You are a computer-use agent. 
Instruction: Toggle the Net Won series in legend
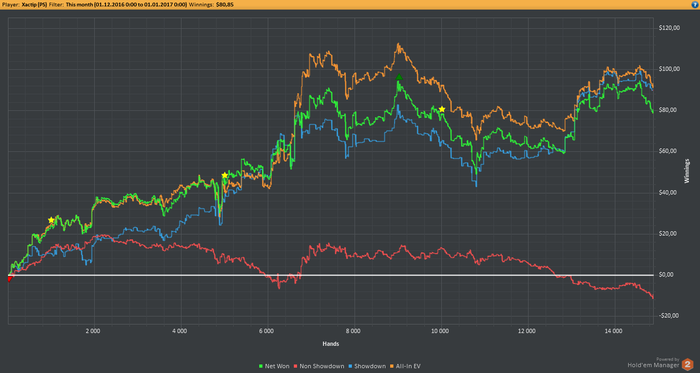[x=274, y=366]
